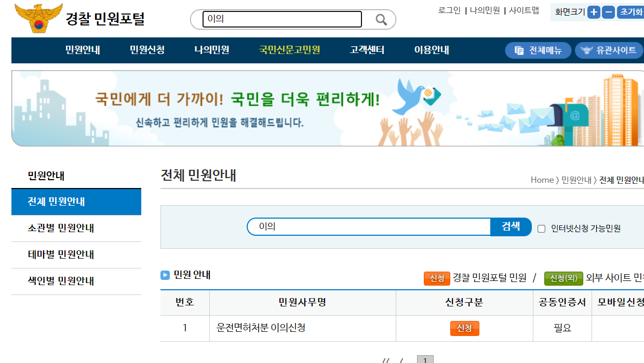Open 나의민원 link in top utility bar
This screenshot has width=644, height=363.
(x=485, y=10)
